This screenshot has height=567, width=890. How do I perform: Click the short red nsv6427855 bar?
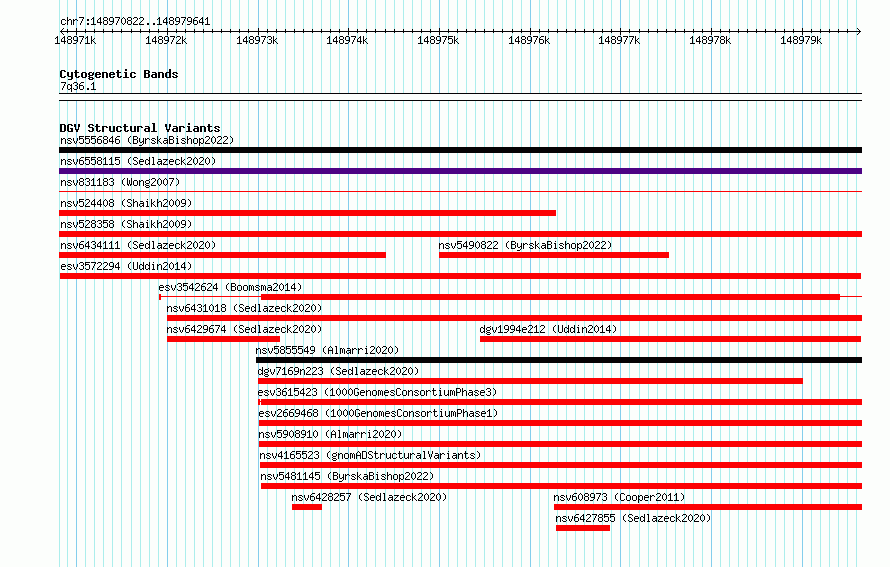[583, 528]
